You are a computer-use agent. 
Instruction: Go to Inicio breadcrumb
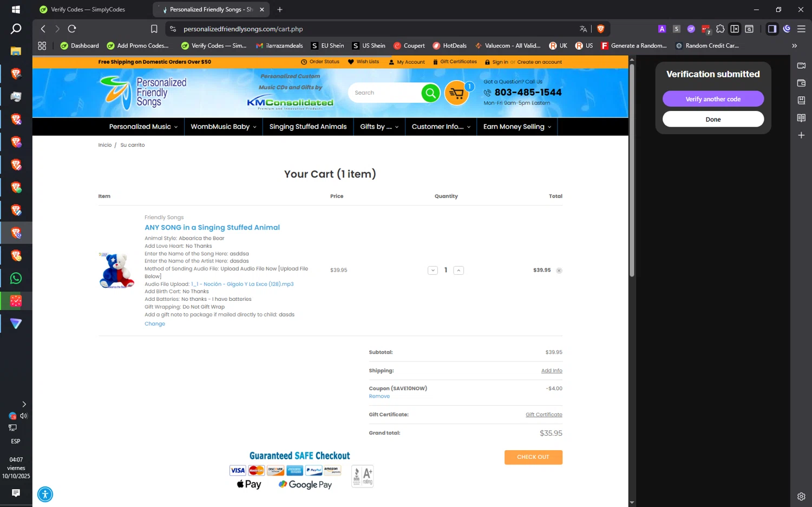coord(105,145)
